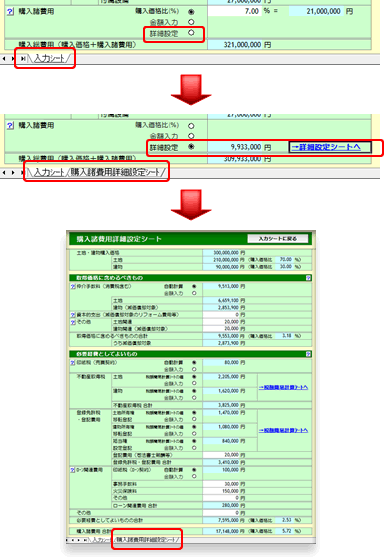Open help icon beside 購入諸費用 in 321,000,000 panel
Screen dimensions: 384x559
(10, 12)
